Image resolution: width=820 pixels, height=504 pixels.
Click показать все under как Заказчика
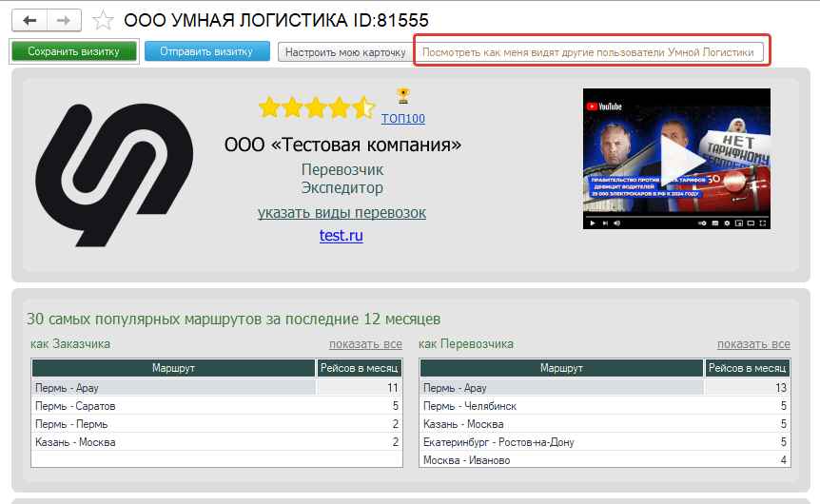[x=365, y=344]
